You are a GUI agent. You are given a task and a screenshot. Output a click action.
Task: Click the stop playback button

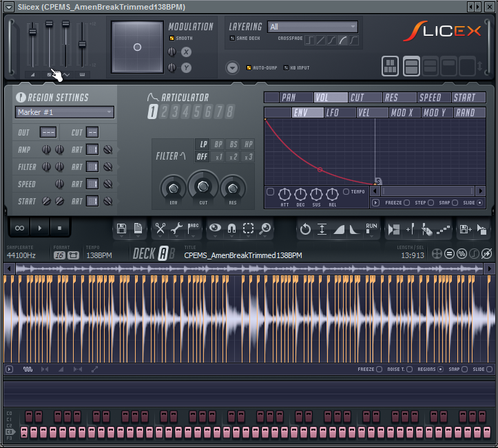(x=59, y=228)
